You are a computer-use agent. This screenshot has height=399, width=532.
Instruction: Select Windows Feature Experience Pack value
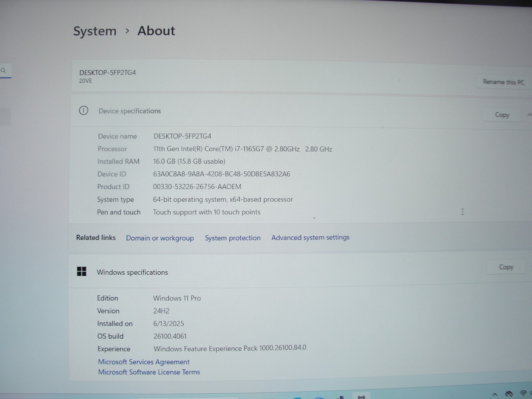230,348
